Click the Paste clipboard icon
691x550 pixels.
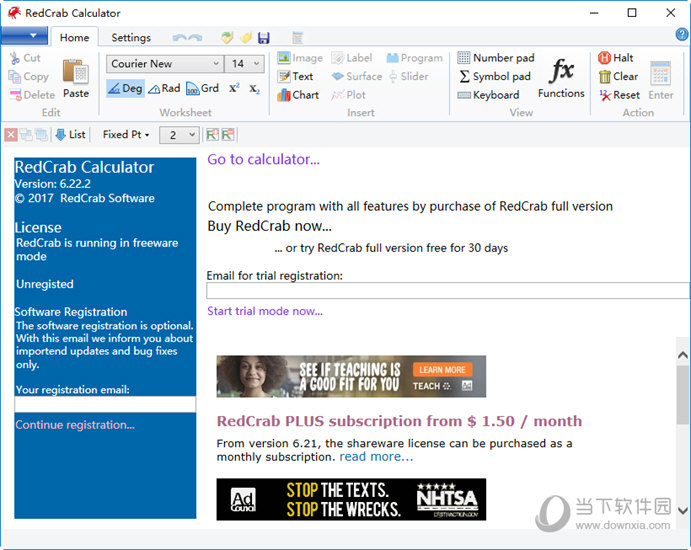tap(75, 71)
